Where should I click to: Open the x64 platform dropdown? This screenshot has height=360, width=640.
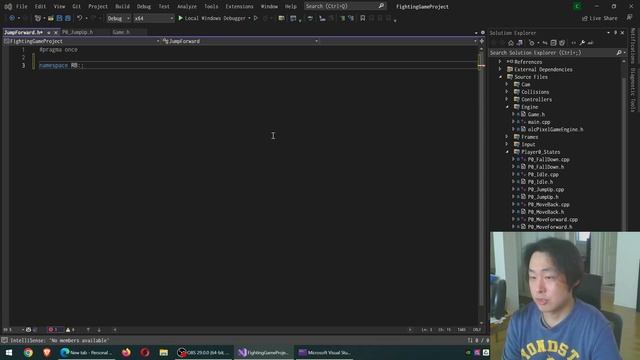tap(153, 18)
